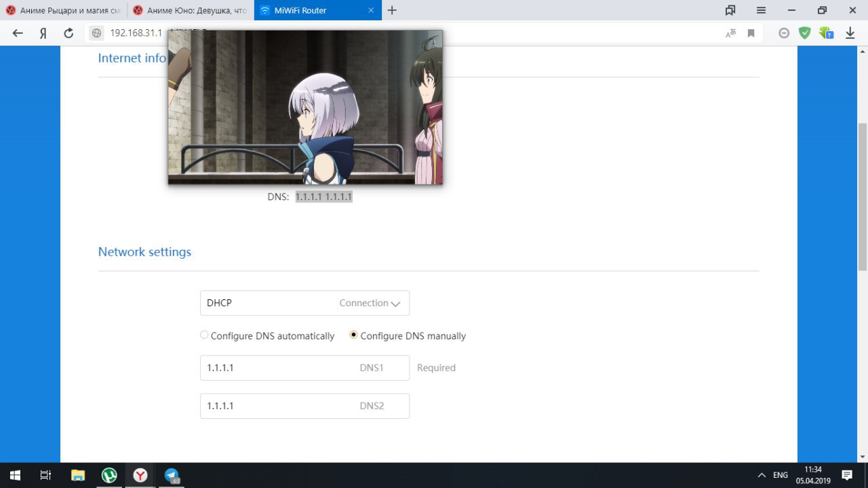Open a new browser tab
This screenshot has width=868, height=488.
tap(392, 10)
